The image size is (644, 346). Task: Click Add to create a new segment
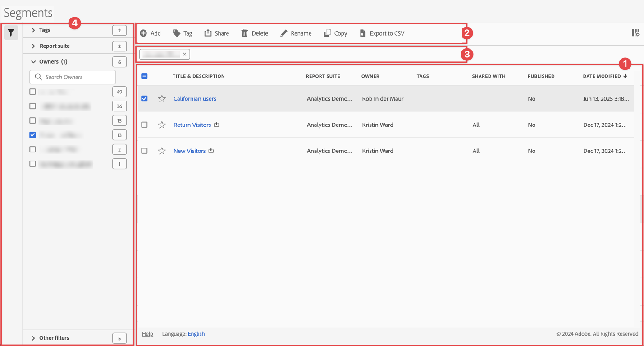150,33
